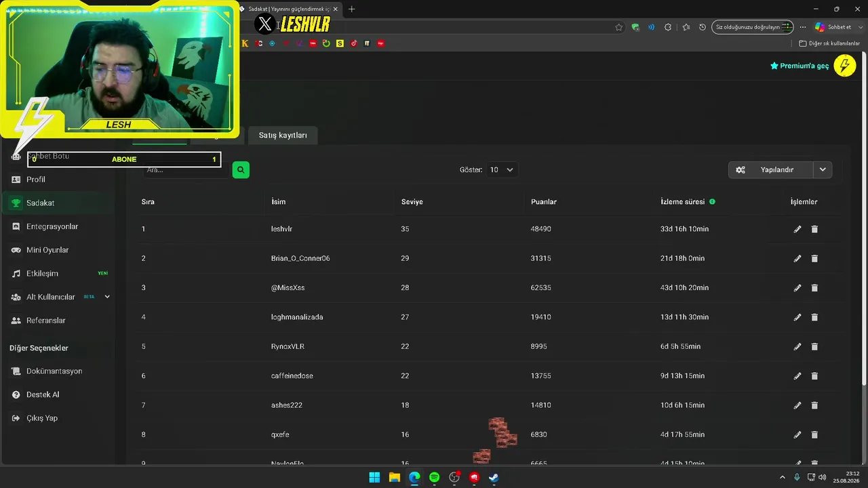Delete the ashes222 row
Image resolution: width=868 pixels, height=488 pixels.
click(x=814, y=405)
